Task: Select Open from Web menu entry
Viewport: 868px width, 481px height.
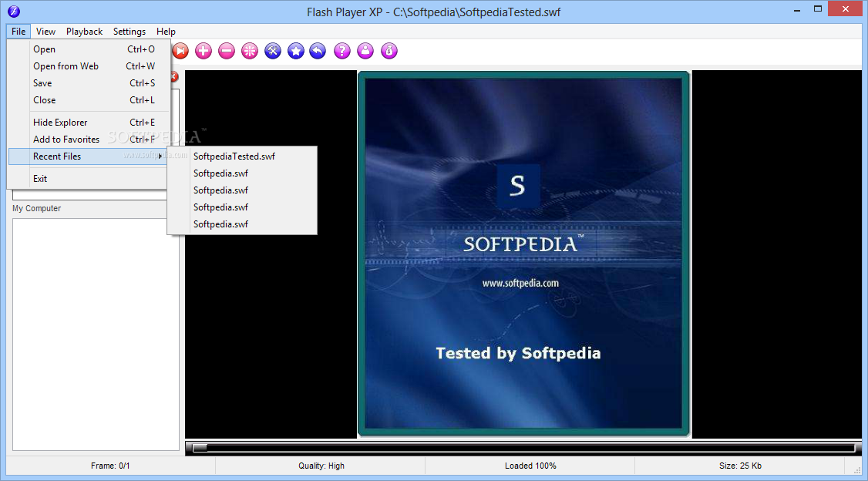Action: (x=89, y=66)
